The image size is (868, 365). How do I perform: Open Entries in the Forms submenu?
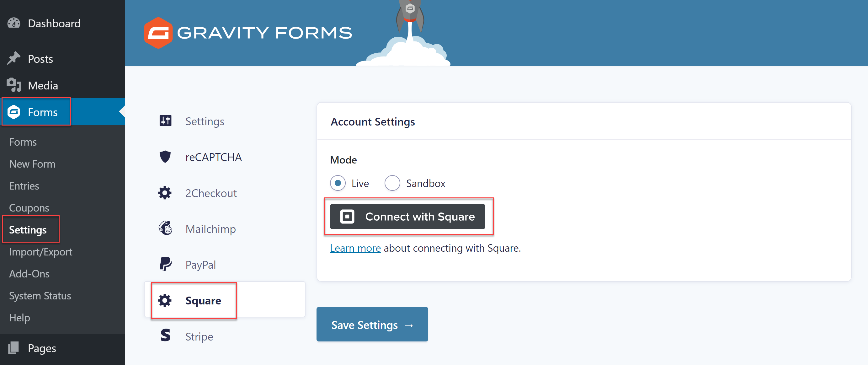coord(24,186)
